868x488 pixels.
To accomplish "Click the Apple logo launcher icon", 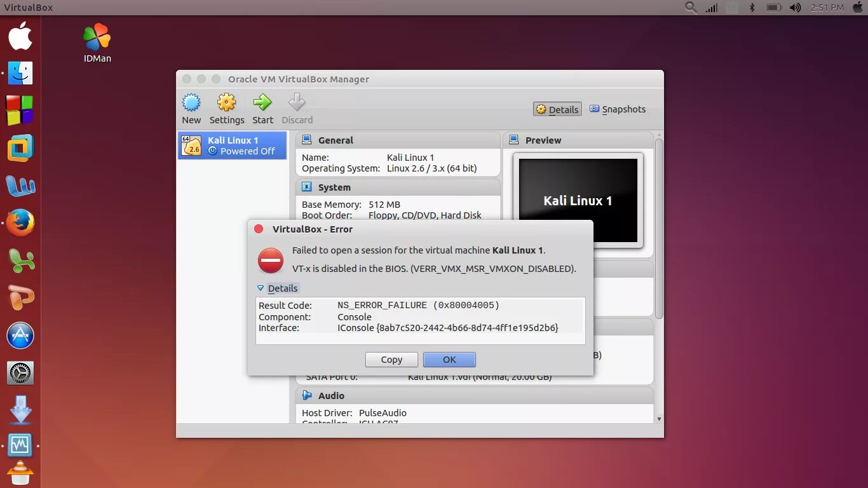I will (20, 36).
